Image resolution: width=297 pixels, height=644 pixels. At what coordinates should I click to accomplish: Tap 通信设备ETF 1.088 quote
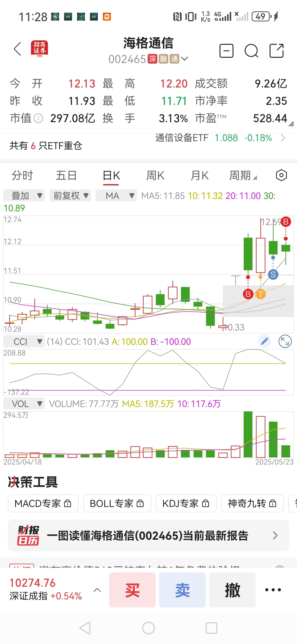tap(213, 138)
